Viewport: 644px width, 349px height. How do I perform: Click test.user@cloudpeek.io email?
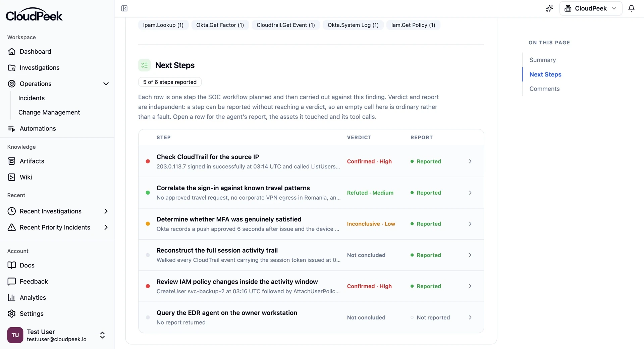(57, 339)
